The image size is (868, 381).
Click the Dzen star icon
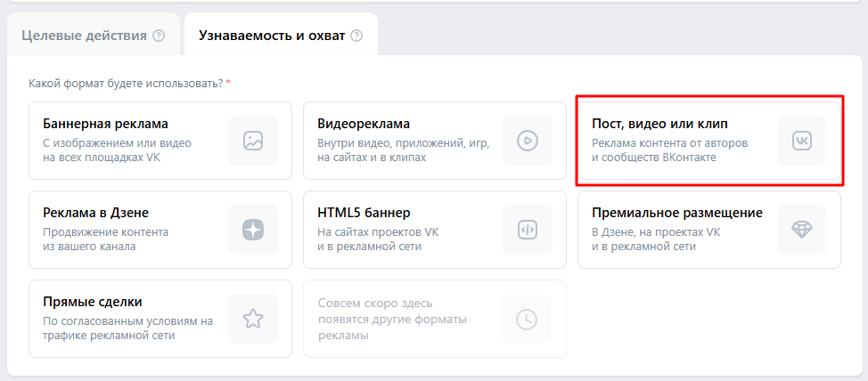click(253, 230)
